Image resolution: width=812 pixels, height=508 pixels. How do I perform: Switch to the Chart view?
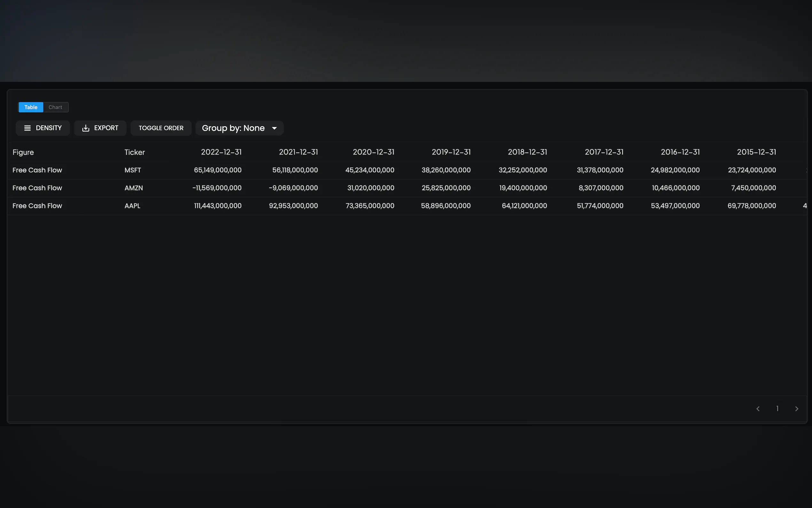(55, 107)
